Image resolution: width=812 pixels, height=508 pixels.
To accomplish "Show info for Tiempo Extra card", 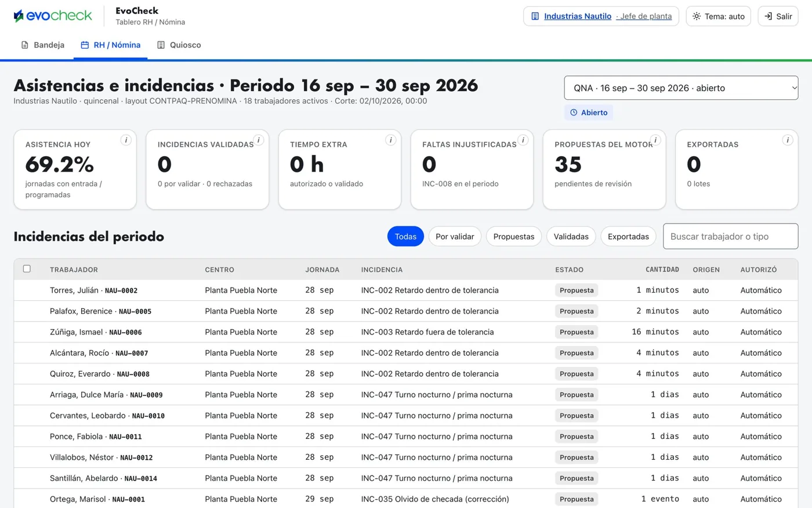I will pyautogui.click(x=391, y=140).
